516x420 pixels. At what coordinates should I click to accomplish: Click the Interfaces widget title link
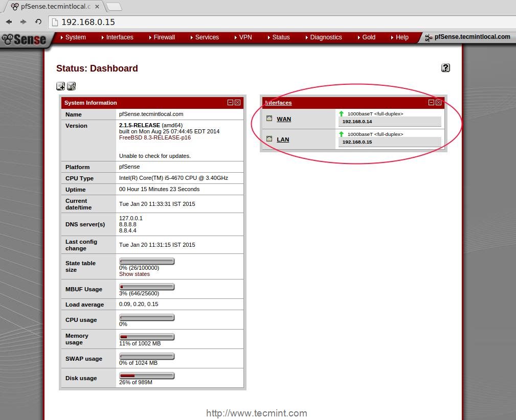278,103
